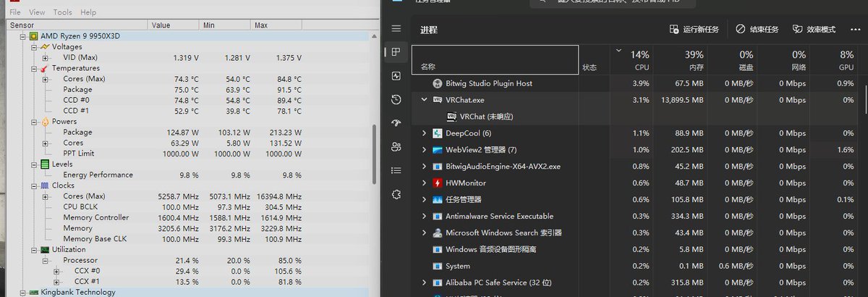Select Processes page icon in Task Manager sidebar
The width and height of the screenshot is (868, 297).
tap(396, 52)
